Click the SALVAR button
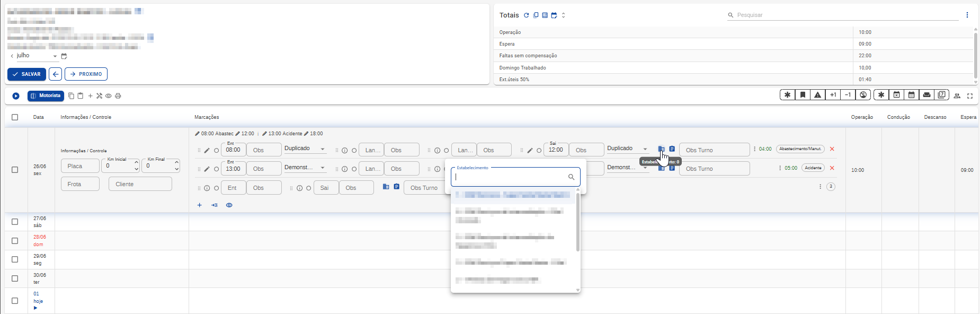 point(26,74)
